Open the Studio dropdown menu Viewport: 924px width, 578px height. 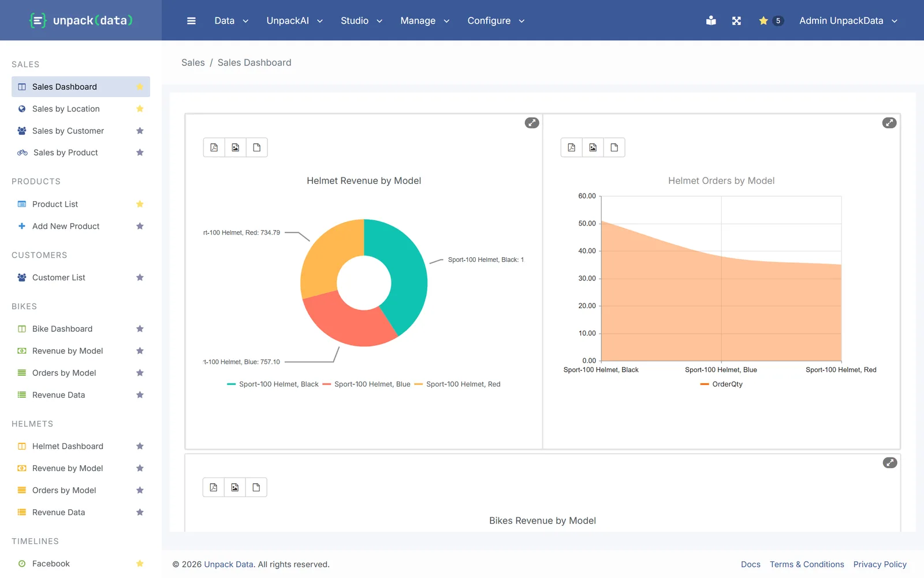(x=362, y=21)
